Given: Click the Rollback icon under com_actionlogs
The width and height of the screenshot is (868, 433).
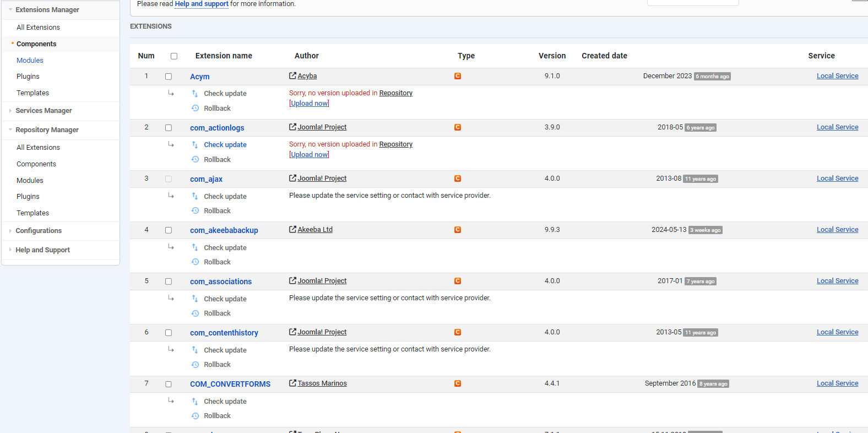Looking at the screenshot, I should click(195, 160).
